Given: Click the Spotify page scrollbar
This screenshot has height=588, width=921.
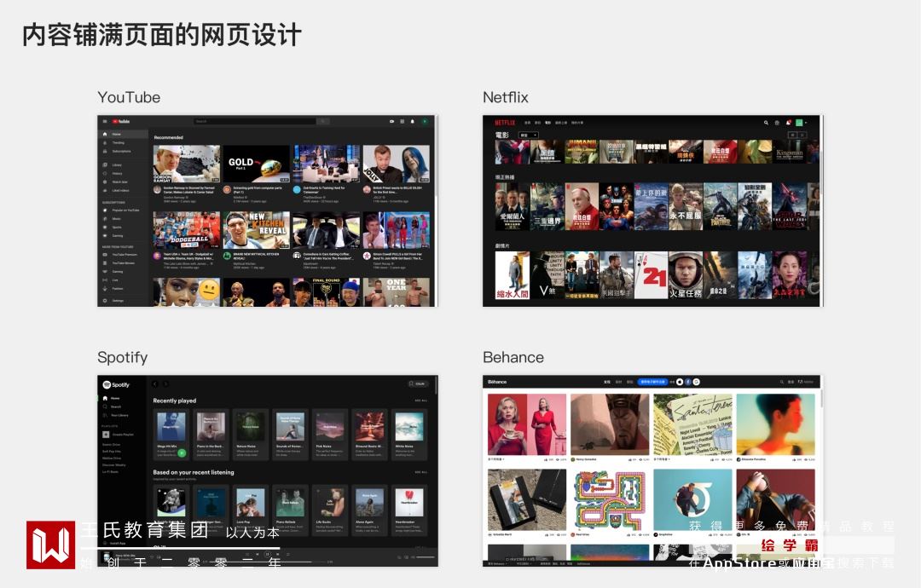Looking at the screenshot, I should pyautogui.click(x=436, y=386).
